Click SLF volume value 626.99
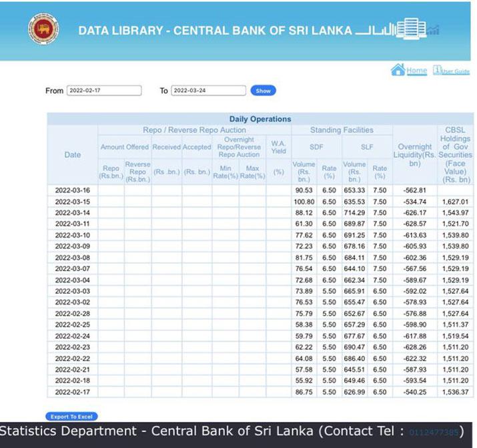Screen dimensions: 477x448 click(354, 392)
